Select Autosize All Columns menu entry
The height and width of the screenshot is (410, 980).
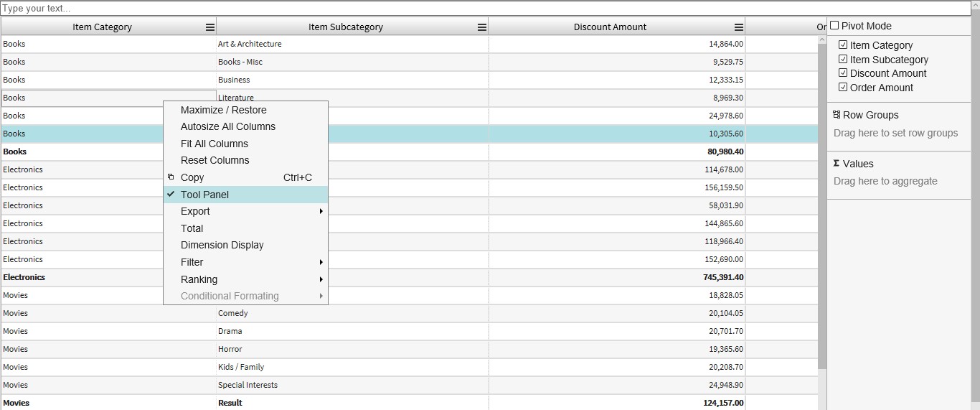coord(228,126)
